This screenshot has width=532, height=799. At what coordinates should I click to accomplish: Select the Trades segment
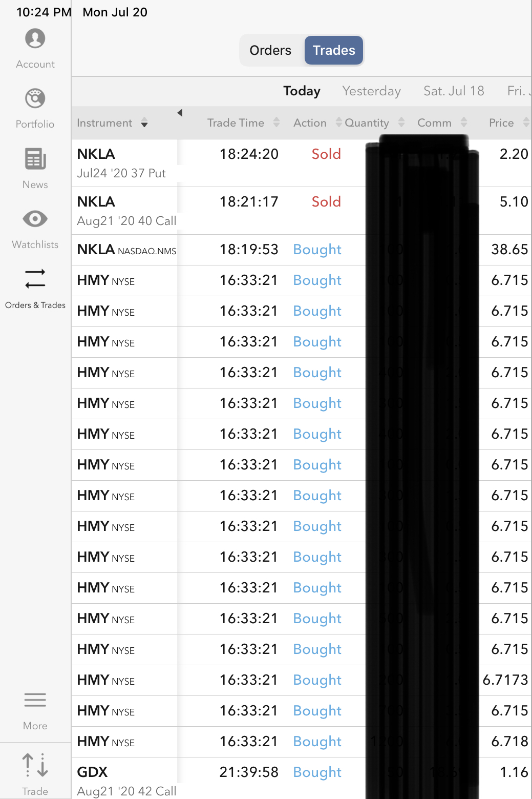coord(334,50)
